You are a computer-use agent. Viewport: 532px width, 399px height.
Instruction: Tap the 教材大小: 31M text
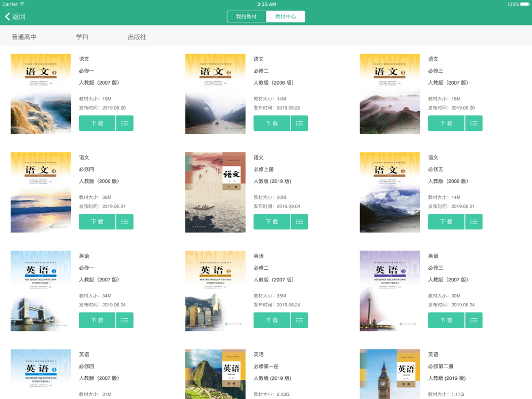point(95,394)
